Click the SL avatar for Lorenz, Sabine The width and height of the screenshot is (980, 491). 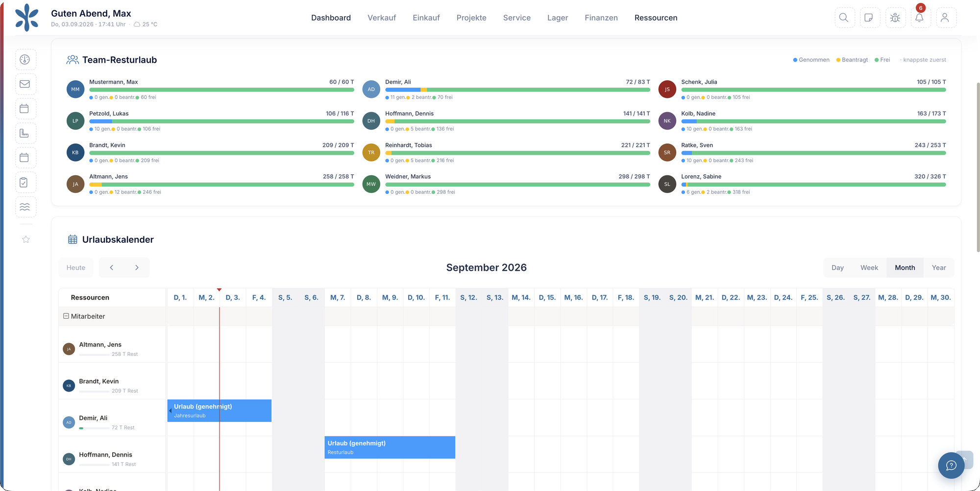[667, 184]
